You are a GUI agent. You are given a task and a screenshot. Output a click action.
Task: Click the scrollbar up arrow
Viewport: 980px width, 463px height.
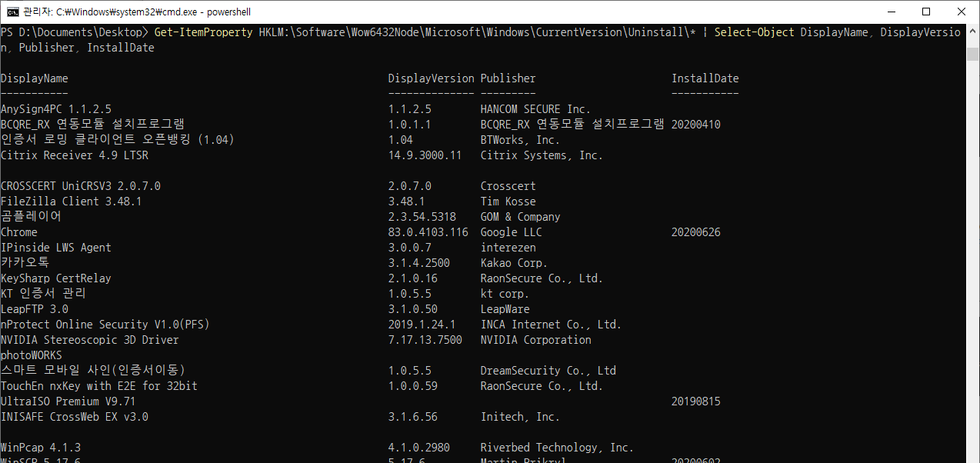(973, 31)
